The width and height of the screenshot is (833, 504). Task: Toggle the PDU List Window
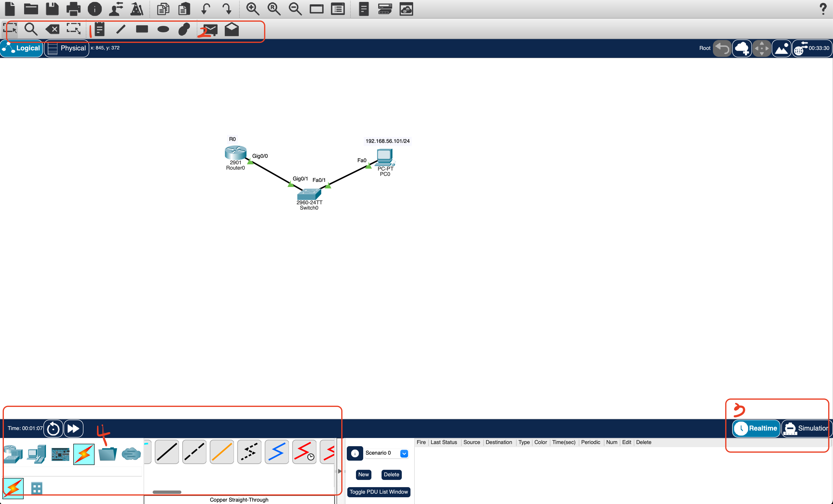click(x=378, y=492)
